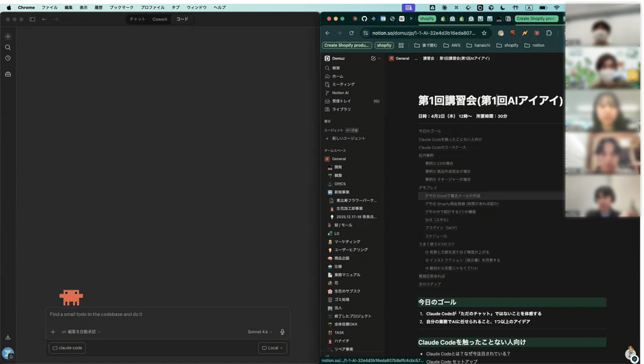This screenshot has width=644, height=364.
Task: Create a new Notion page with compose icon
Action: pyautogui.click(x=373, y=59)
